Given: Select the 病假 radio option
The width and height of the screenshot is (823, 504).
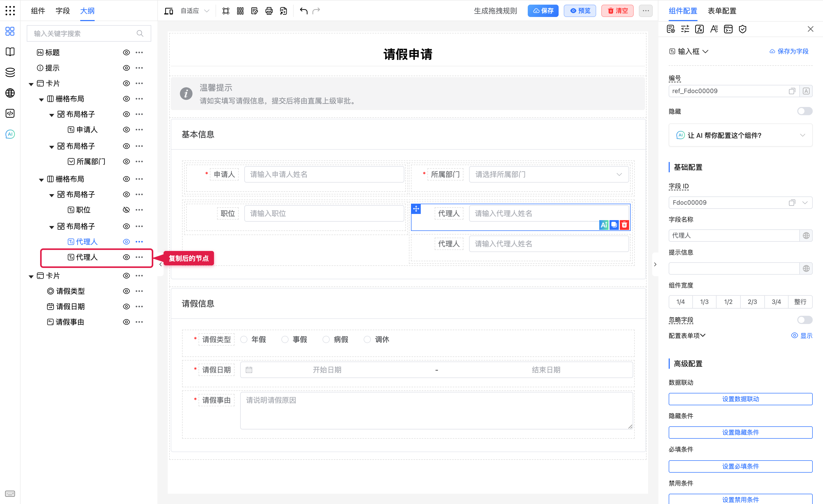Looking at the screenshot, I should 326,339.
